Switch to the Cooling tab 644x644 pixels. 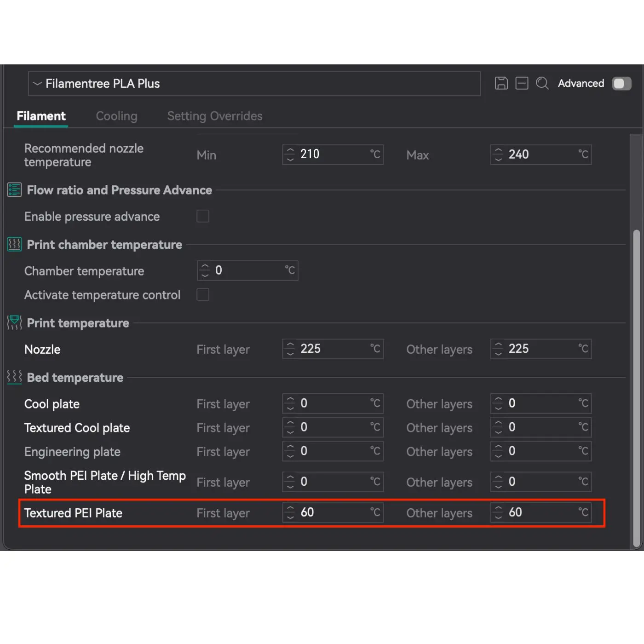[116, 116]
